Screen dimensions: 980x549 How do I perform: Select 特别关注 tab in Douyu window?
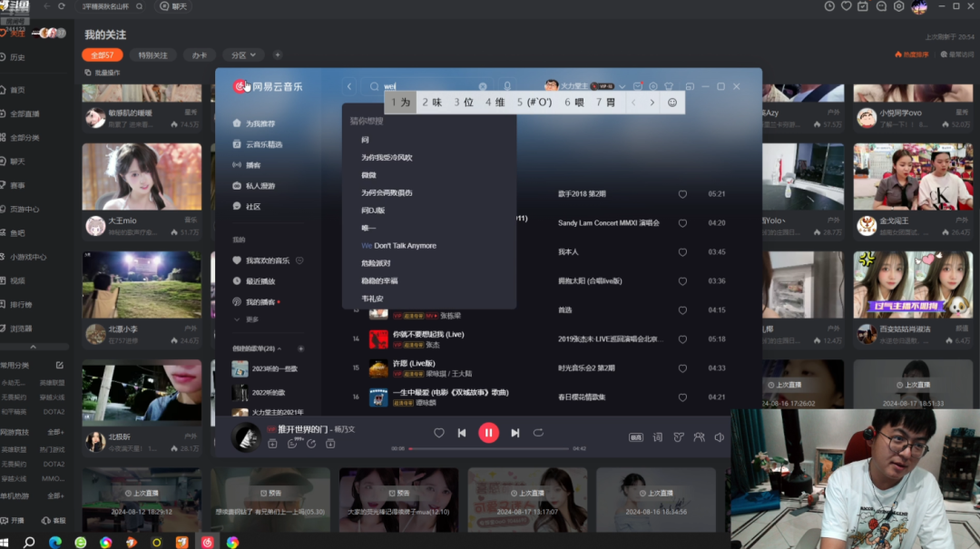click(152, 55)
